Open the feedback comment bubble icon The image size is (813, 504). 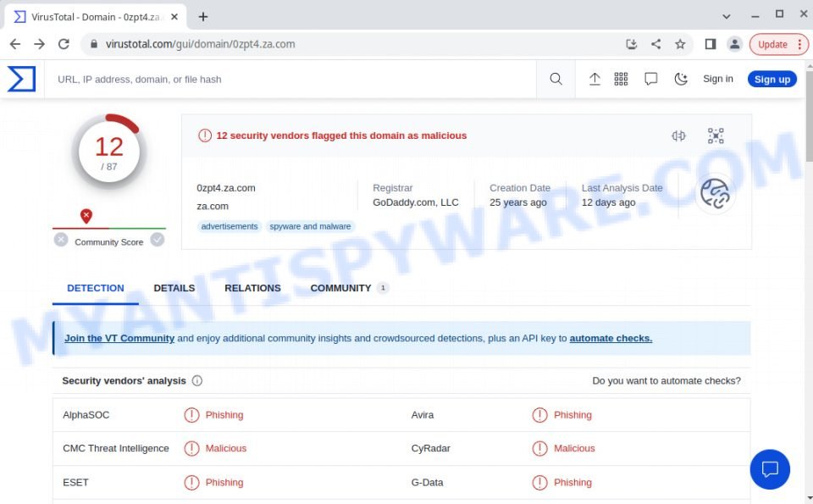click(x=650, y=78)
